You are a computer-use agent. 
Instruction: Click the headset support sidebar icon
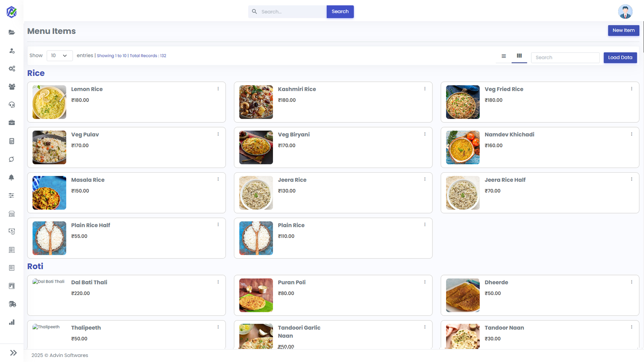pos(12,105)
